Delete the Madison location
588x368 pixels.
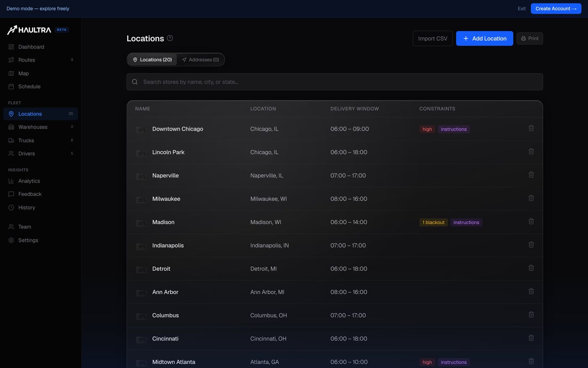point(531,222)
